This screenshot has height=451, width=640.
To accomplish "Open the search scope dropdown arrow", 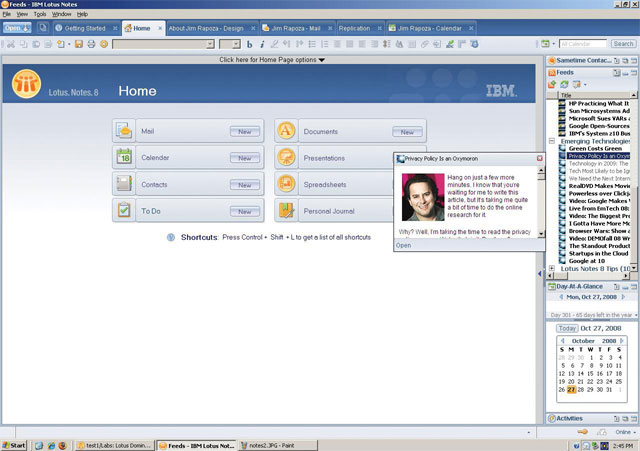I will (553, 44).
